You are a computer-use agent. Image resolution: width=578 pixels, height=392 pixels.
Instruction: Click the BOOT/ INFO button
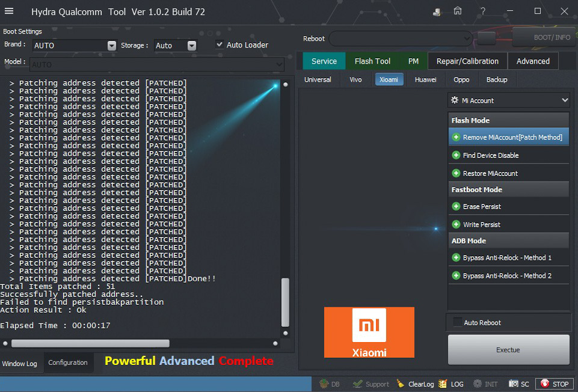click(x=545, y=37)
